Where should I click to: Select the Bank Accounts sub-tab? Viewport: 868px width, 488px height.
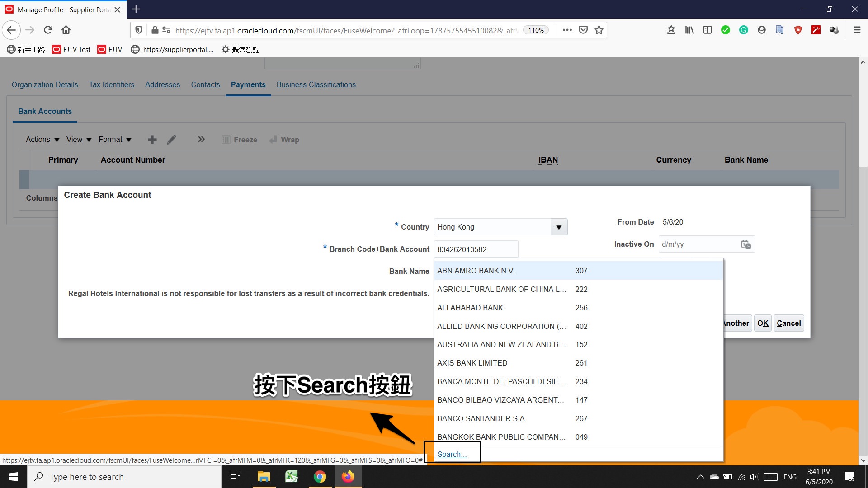tap(45, 112)
